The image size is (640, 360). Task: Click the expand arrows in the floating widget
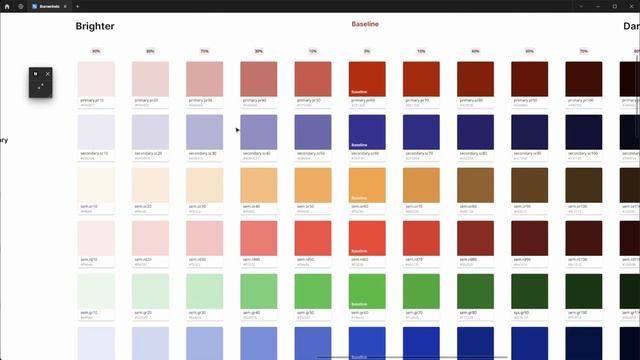tap(40, 87)
